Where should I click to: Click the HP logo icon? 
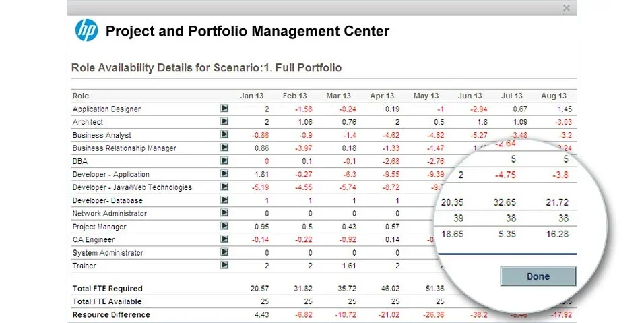pos(86,31)
